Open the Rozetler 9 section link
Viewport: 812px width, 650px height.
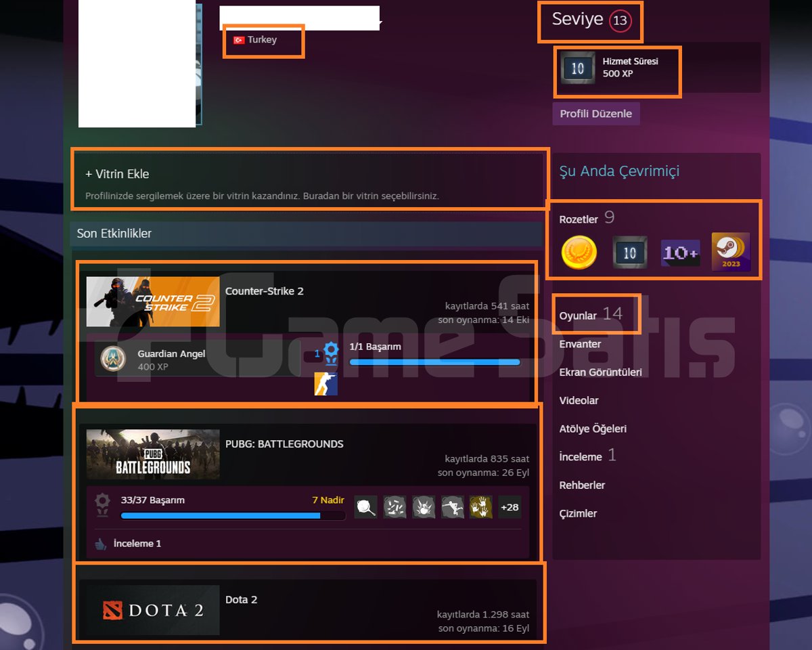pos(587,218)
